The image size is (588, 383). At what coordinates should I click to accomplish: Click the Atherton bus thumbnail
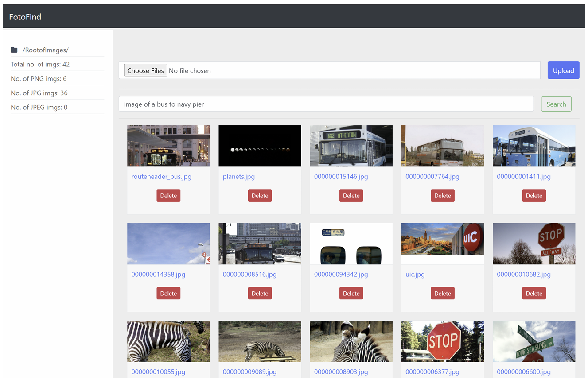point(351,146)
